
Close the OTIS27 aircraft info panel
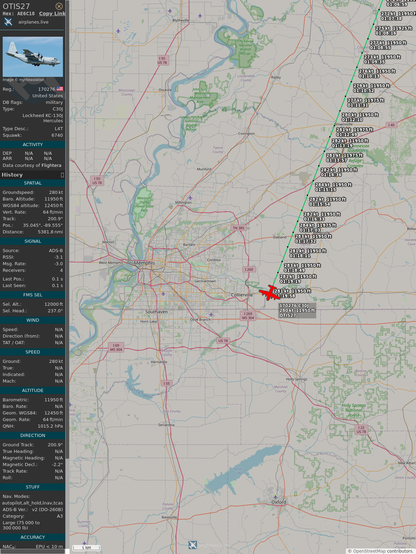(x=59, y=6)
